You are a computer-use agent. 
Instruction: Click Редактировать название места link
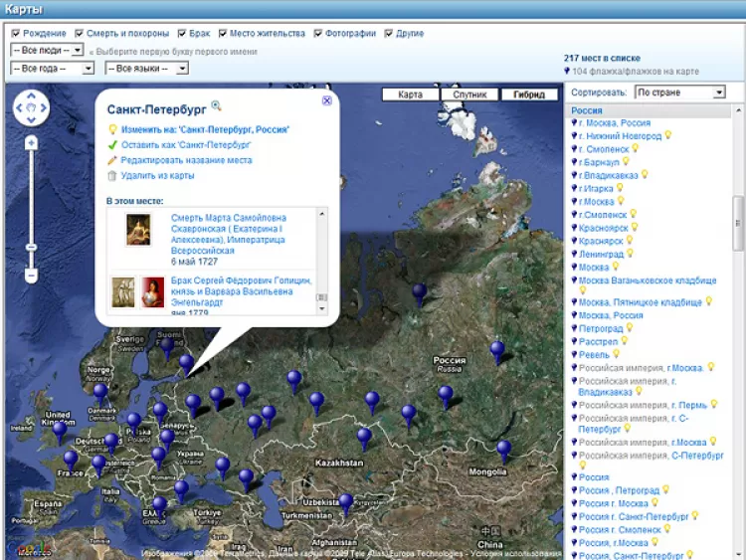(x=186, y=160)
